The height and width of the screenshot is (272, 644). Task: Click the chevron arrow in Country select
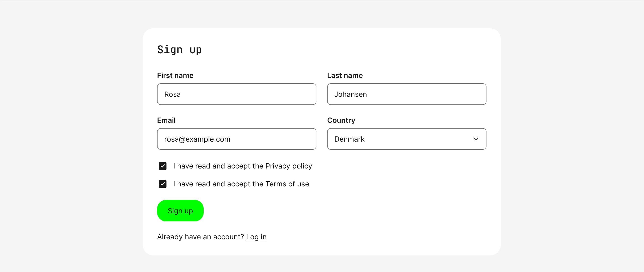point(476,139)
